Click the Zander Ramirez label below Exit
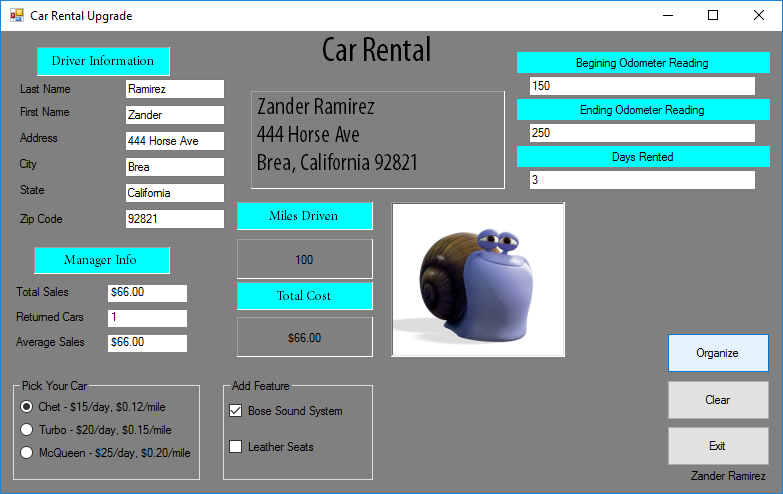Image resolution: width=783 pixels, height=494 pixels. (x=728, y=476)
